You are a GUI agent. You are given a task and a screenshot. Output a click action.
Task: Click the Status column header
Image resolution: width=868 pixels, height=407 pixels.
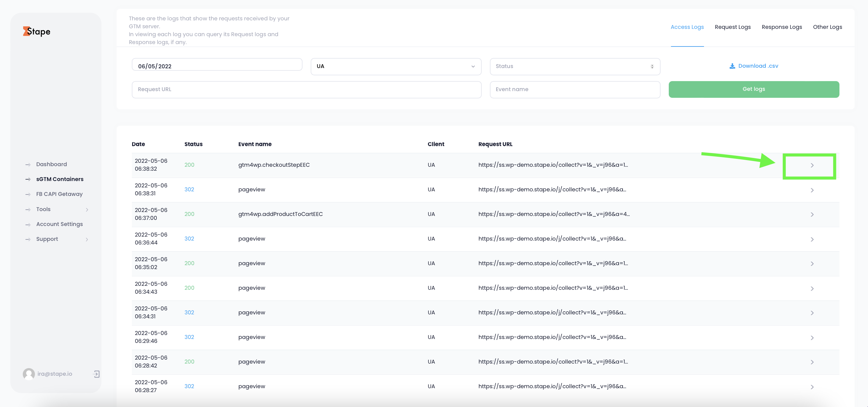[193, 144]
